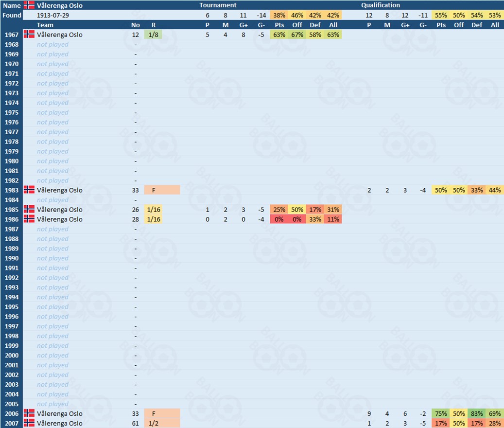Select the 1984 year row header

[12, 200]
